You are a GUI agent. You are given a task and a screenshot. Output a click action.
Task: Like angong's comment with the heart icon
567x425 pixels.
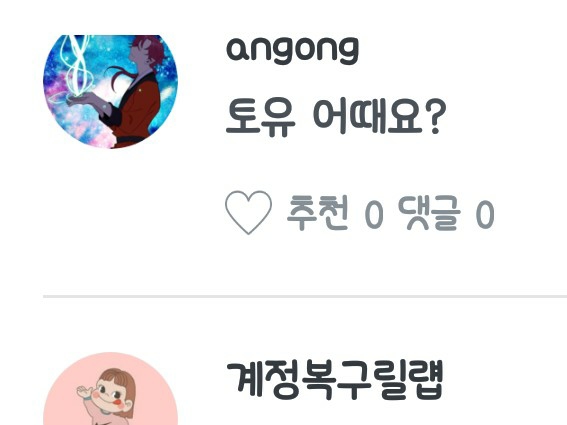click(248, 212)
